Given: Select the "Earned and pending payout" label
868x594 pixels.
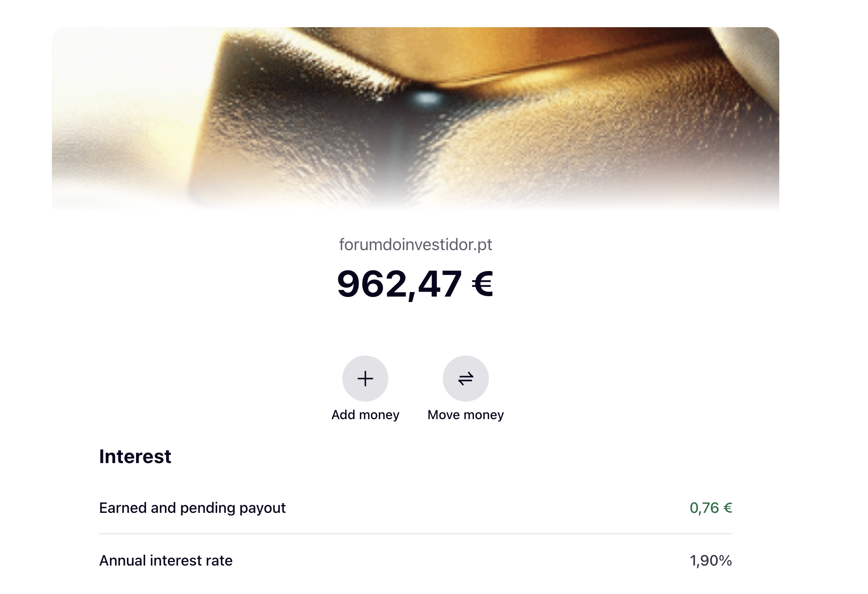Looking at the screenshot, I should pos(192,508).
